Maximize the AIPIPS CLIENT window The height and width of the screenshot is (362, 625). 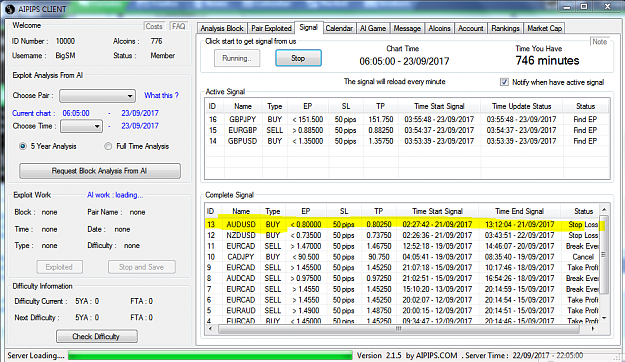[584, 7]
